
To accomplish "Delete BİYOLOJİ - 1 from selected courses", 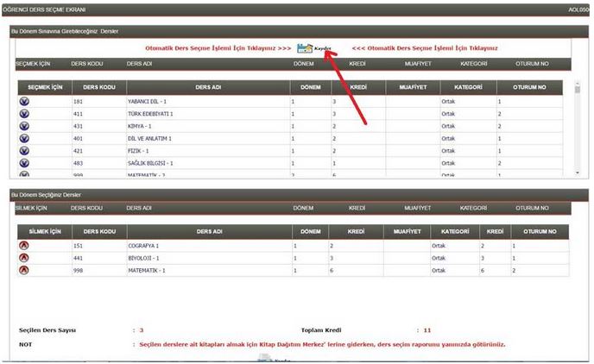I will tap(23, 258).
